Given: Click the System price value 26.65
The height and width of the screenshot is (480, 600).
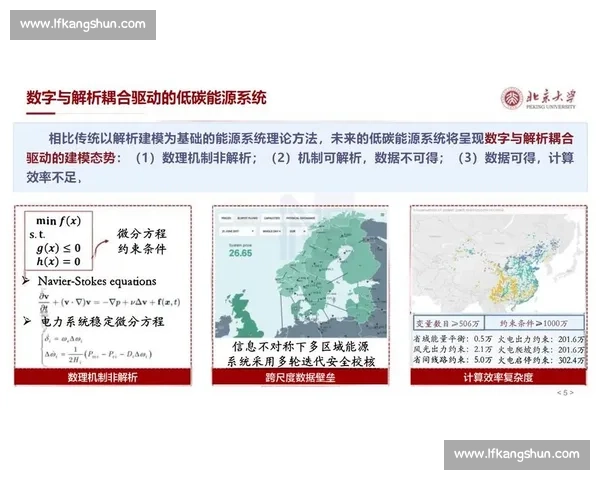Looking at the screenshot, I should pyautogui.click(x=240, y=253).
